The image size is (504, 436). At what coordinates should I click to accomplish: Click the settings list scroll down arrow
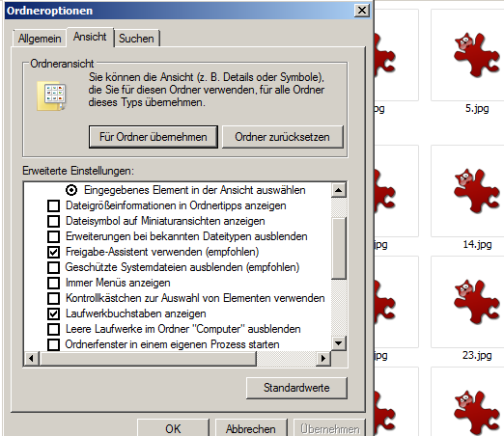click(x=339, y=343)
